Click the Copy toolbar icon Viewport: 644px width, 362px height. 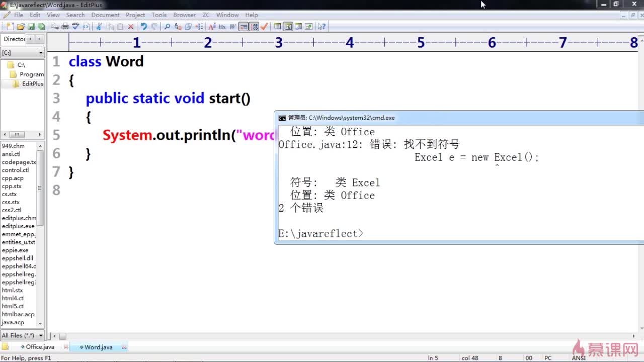(110, 26)
